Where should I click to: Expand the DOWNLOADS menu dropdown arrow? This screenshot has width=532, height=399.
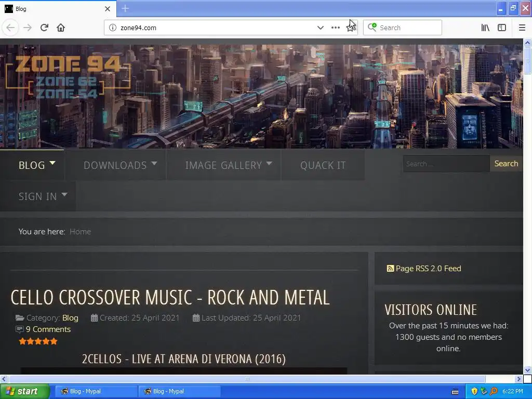click(x=154, y=163)
